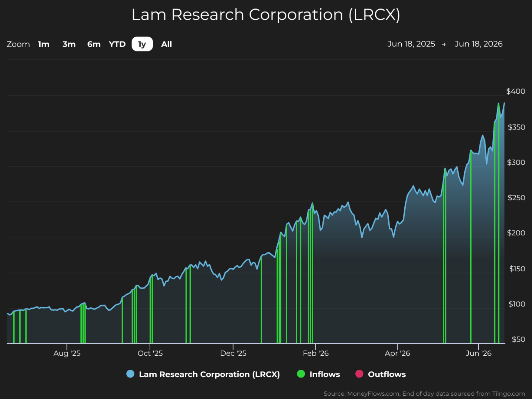Select the 6m zoom range
The image size is (532, 399).
click(x=94, y=44)
